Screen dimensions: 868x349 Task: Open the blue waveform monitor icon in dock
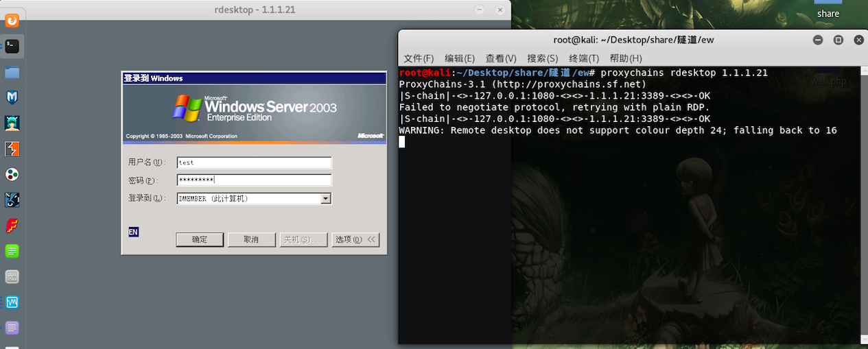coord(12,302)
